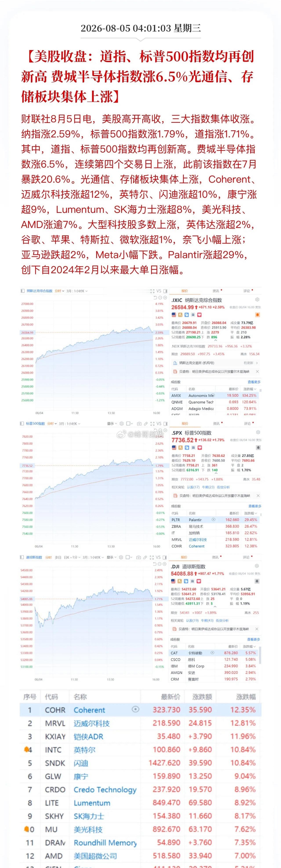Open the 显示 dropdown on S&P 500 chart
The image size is (281, 868).
(x=112, y=424)
